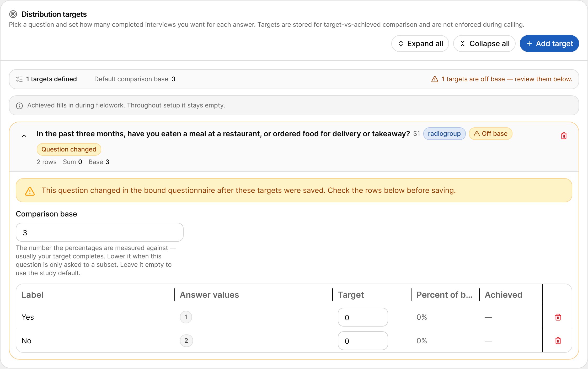This screenshot has height=369, width=588.
Task: Collapse the restaurant question target chevron
Action: coord(24,136)
